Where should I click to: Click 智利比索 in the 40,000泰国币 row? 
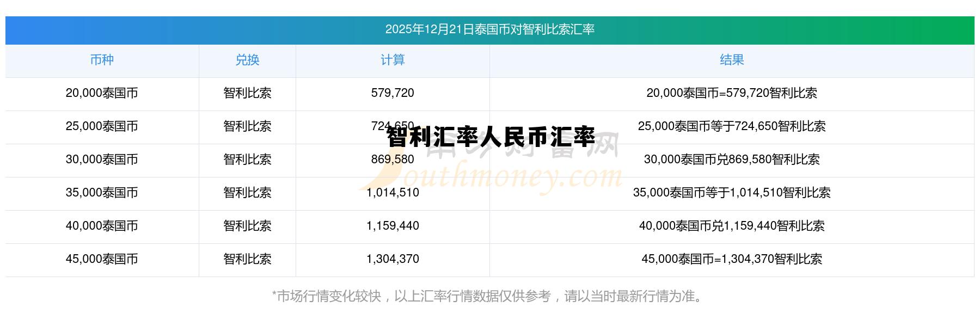click(247, 226)
